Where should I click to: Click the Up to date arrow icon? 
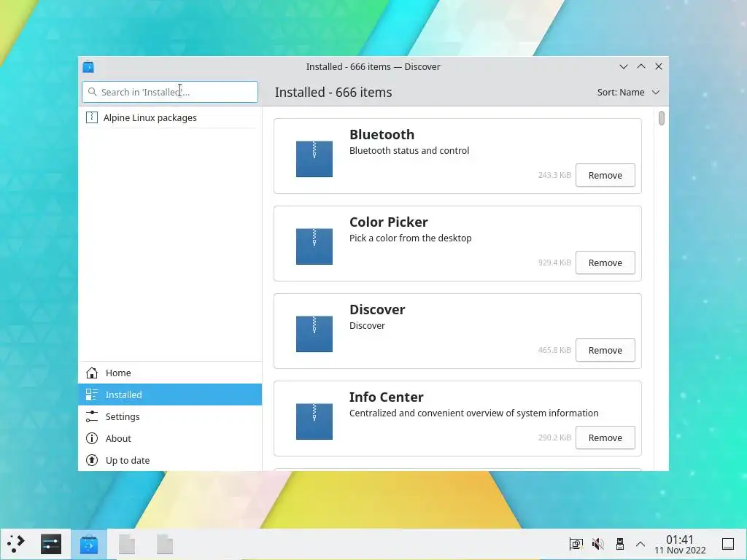pyautogui.click(x=92, y=461)
